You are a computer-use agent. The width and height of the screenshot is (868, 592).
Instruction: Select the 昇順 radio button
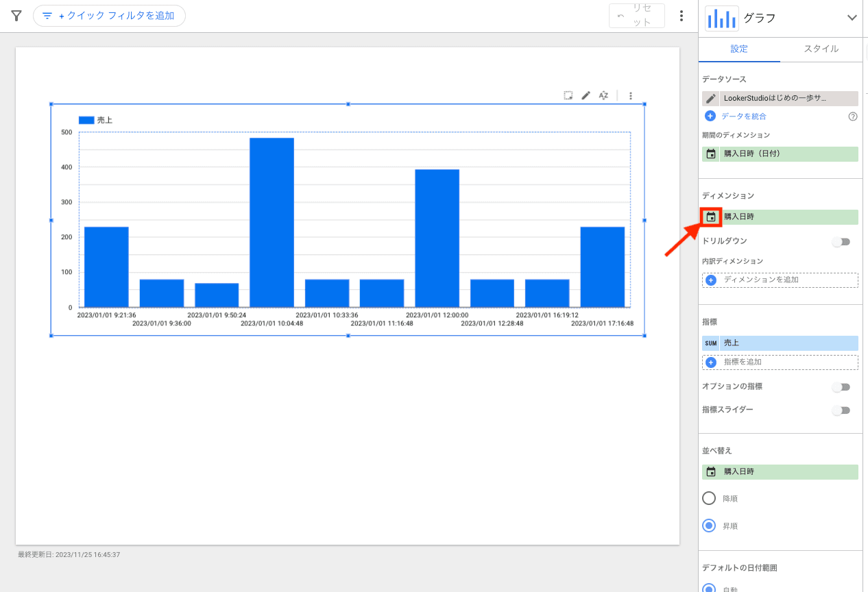(710, 526)
